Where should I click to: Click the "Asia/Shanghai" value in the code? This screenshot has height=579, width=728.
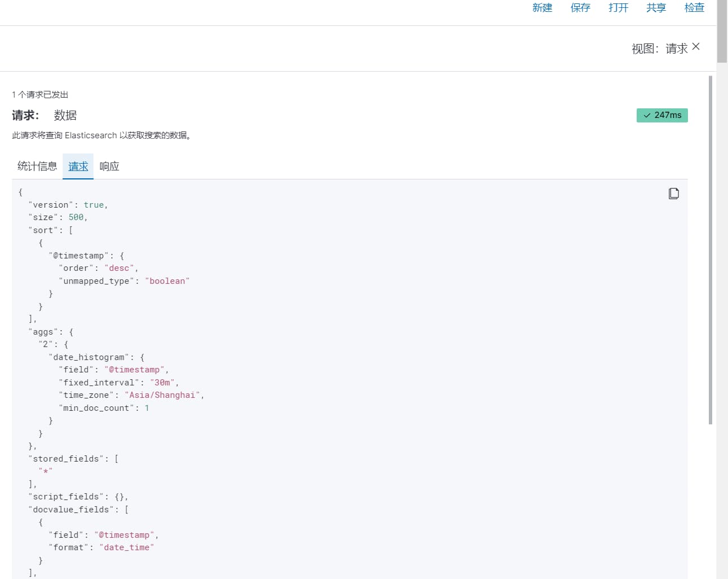click(x=162, y=395)
